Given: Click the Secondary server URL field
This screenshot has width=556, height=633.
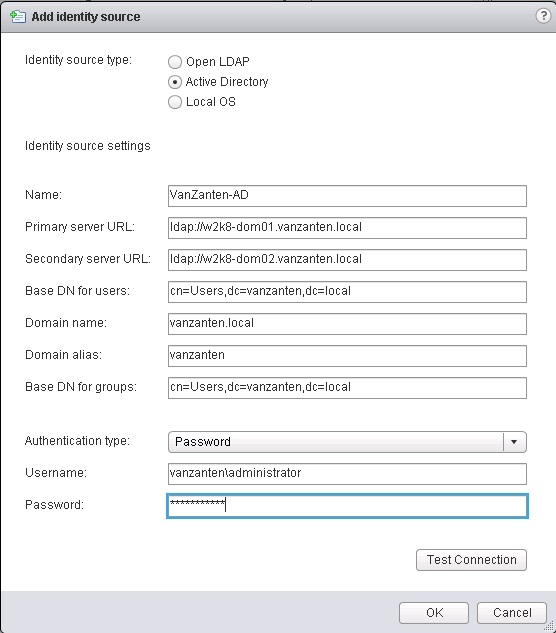Looking at the screenshot, I should point(347,259).
